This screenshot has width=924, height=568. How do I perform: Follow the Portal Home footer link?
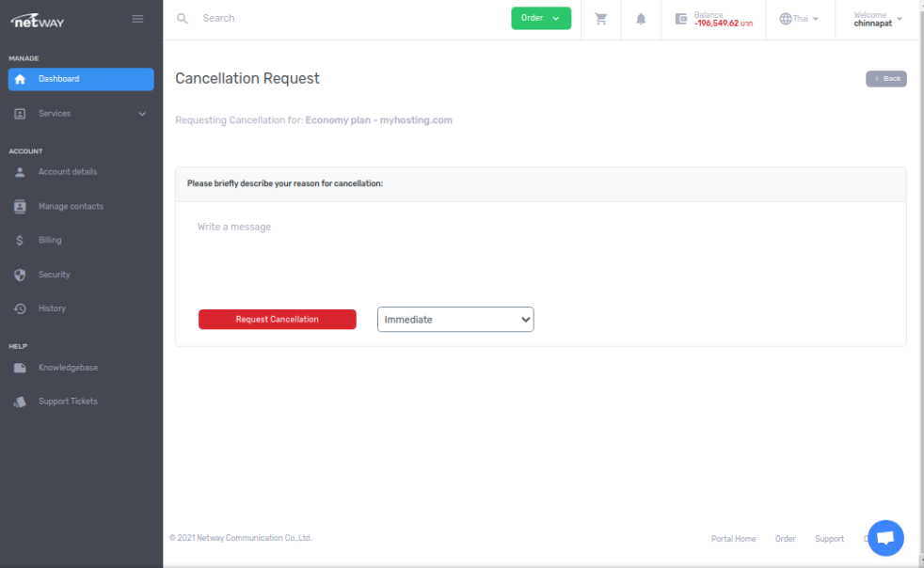(733, 539)
